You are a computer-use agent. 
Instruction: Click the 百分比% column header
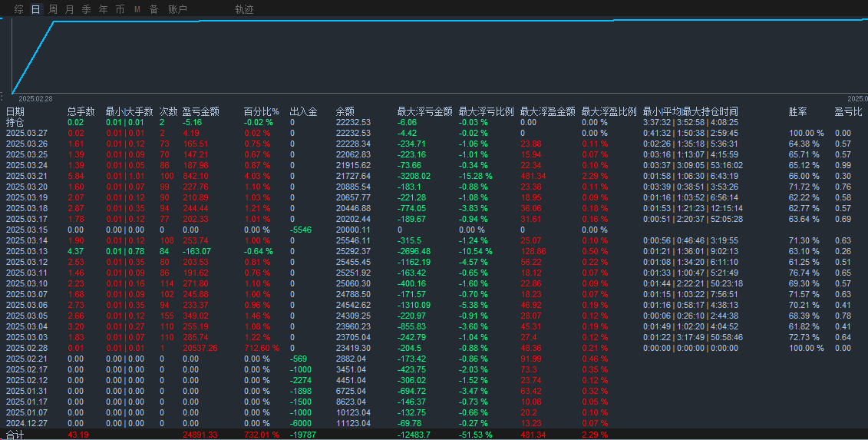click(x=261, y=111)
